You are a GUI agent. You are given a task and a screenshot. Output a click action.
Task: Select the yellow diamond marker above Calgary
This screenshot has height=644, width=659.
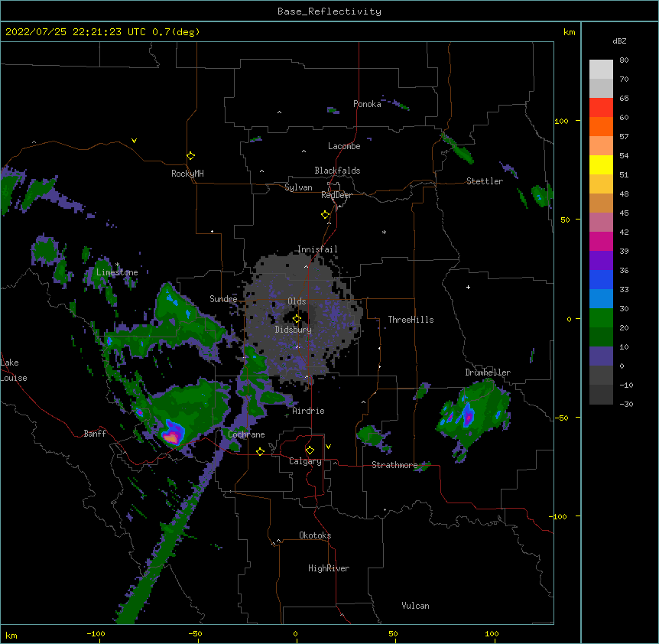pyautogui.click(x=310, y=450)
